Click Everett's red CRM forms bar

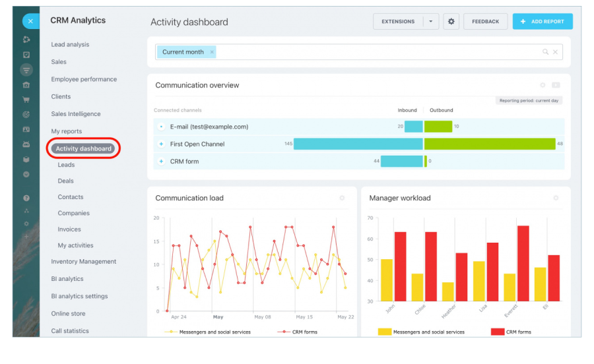[x=523, y=264]
